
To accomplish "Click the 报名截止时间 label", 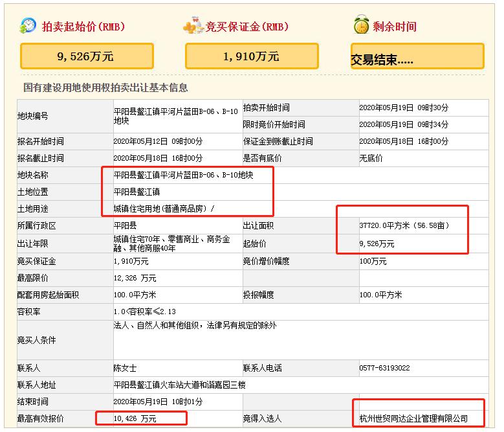I will click(x=41, y=158).
